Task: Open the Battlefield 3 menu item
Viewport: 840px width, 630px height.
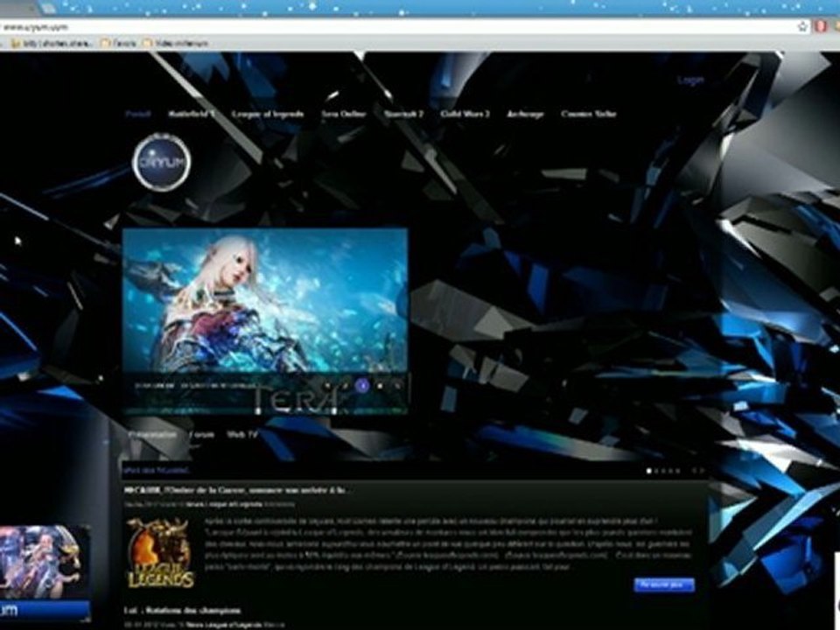Action: 192,114
